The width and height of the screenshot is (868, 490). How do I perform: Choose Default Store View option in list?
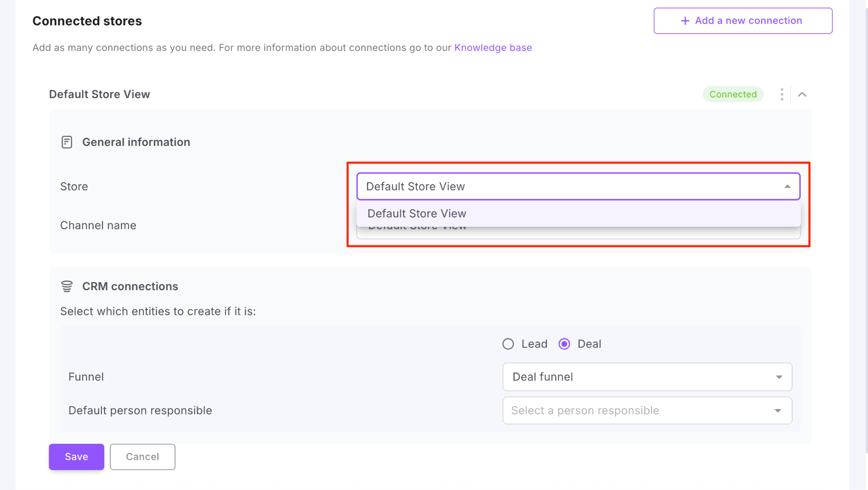417,214
